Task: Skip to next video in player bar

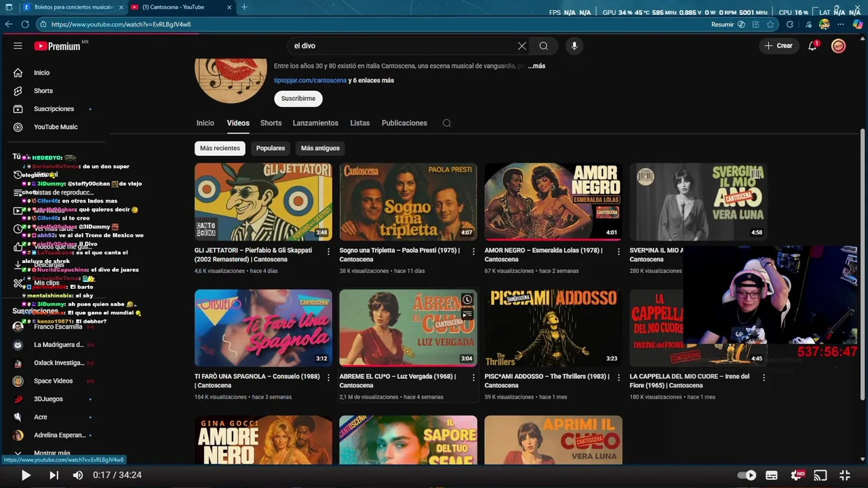Action: pyautogui.click(x=54, y=475)
